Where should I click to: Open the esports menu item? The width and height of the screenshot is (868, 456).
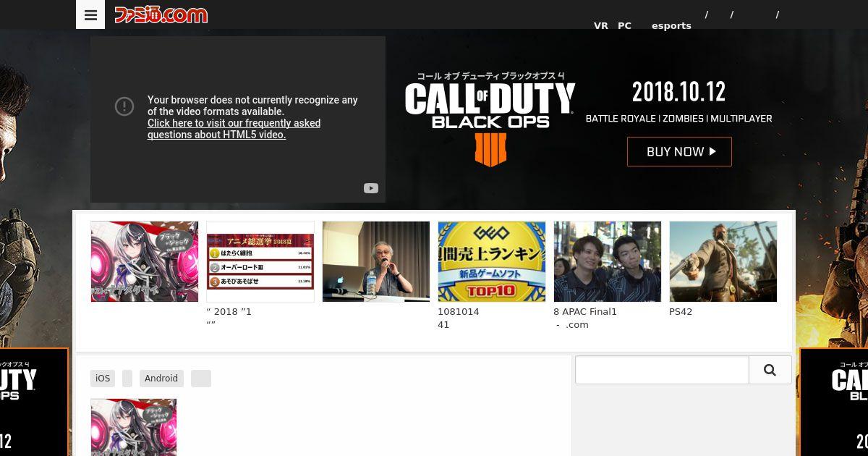(x=671, y=25)
